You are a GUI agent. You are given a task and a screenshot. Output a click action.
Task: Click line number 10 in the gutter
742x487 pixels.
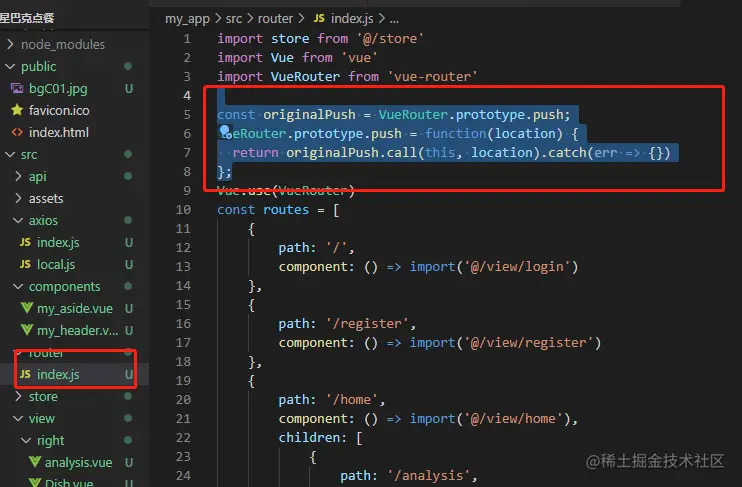pyautogui.click(x=183, y=210)
